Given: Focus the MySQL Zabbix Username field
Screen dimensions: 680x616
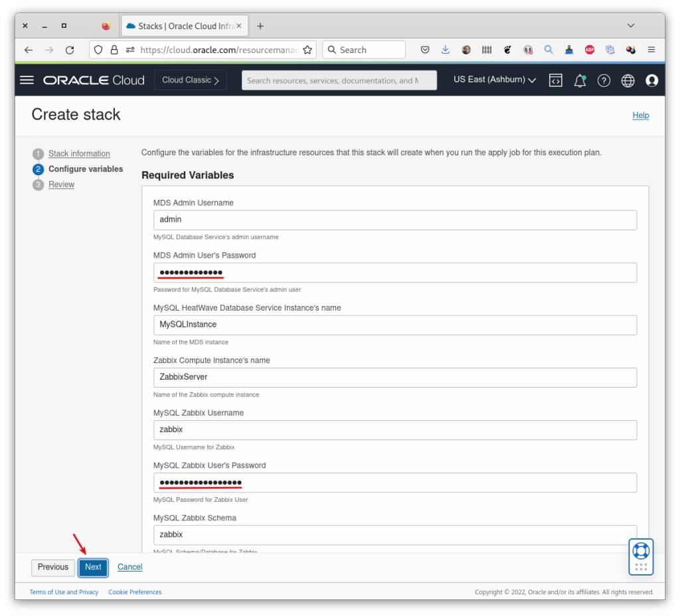Looking at the screenshot, I should coord(395,429).
